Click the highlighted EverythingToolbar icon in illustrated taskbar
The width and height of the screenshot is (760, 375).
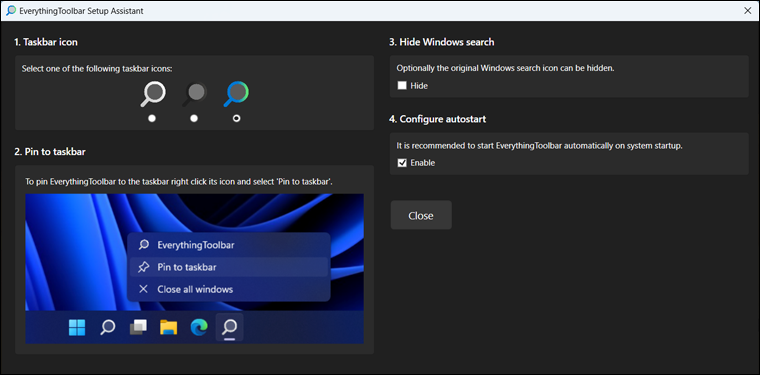click(229, 328)
